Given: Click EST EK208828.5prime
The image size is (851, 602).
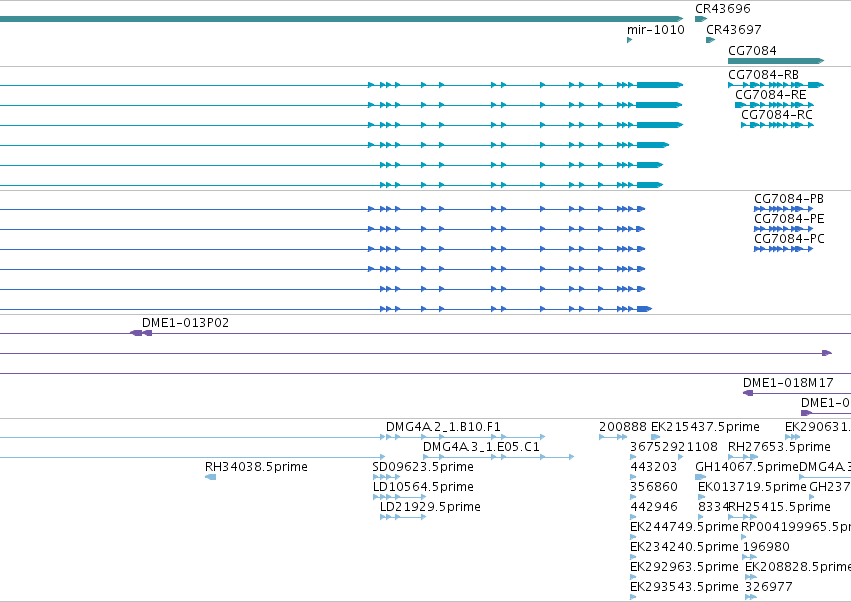Looking at the screenshot, I should [751, 577].
